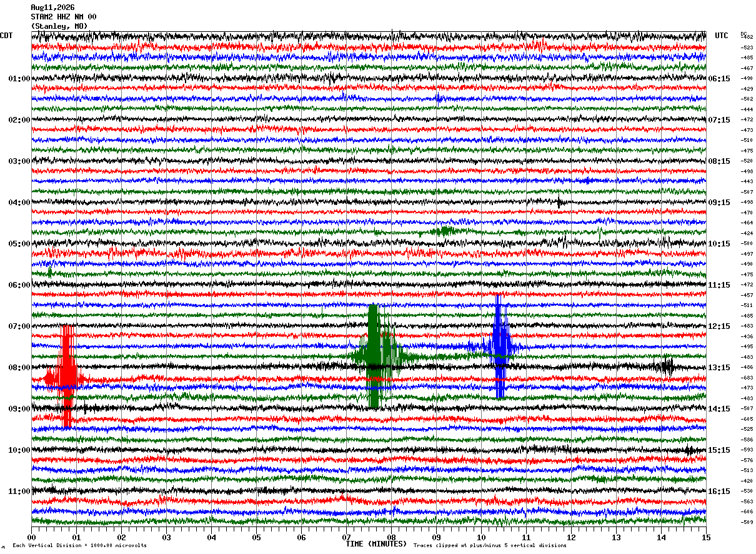Select the 02:00 CDT row label

pos(19,120)
